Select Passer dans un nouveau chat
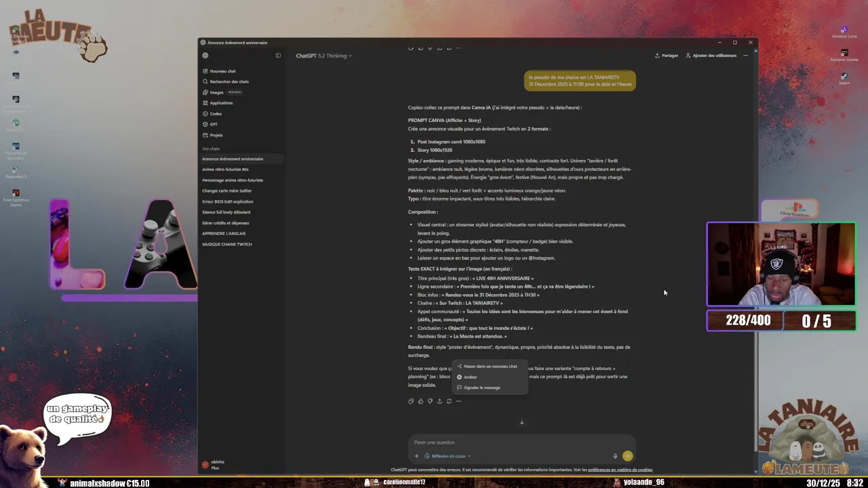 click(x=490, y=366)
